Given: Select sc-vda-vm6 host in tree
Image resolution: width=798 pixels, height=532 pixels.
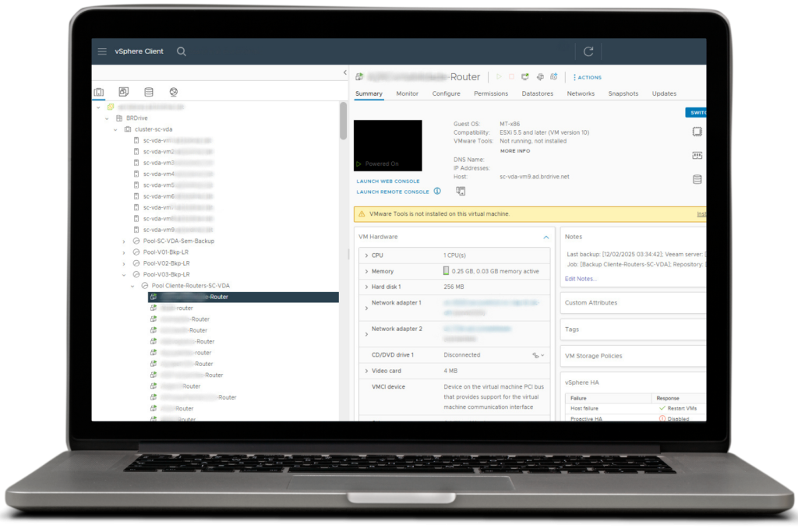Looking at the screenshot, I should point(178,196).
